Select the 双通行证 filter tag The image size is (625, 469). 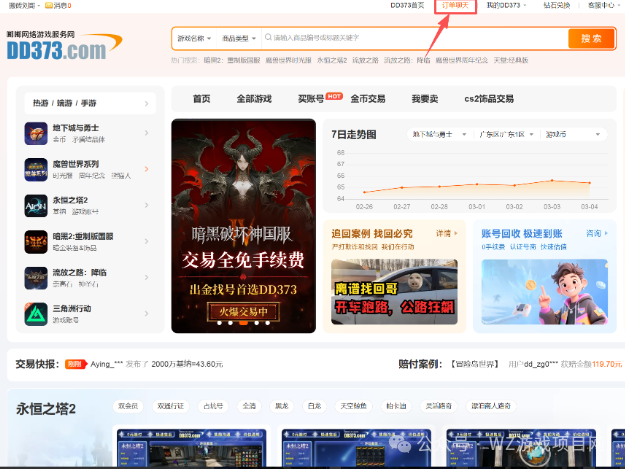171,406
